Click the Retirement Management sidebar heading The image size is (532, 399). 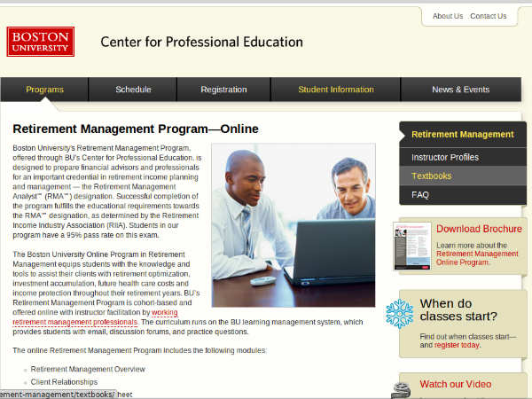point(462,135)
